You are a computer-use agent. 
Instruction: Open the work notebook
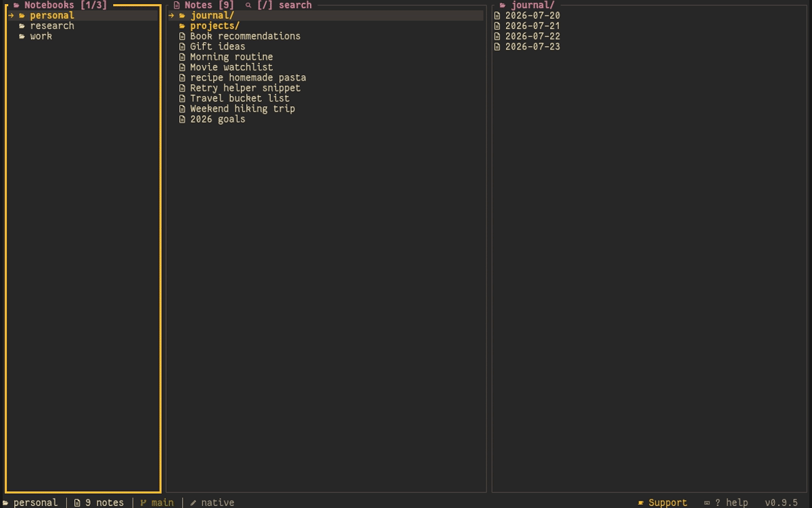pyautogui.click(x=41, y=36)
